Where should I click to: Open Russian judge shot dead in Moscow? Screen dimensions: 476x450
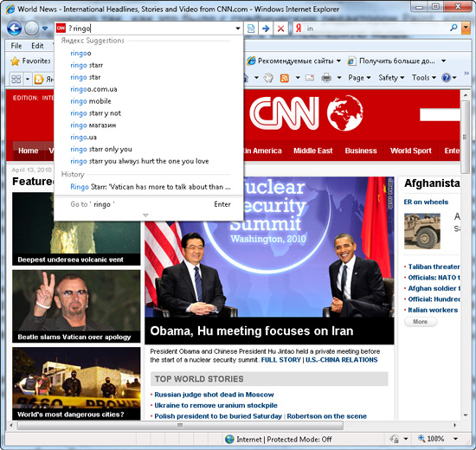[214, 395]
